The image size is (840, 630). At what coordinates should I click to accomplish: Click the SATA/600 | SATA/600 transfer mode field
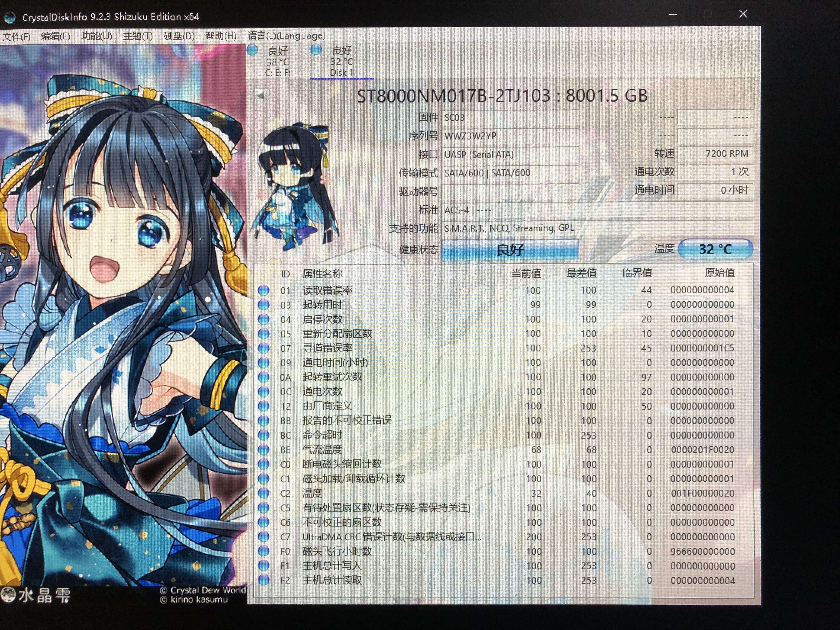tap(510, 173)
